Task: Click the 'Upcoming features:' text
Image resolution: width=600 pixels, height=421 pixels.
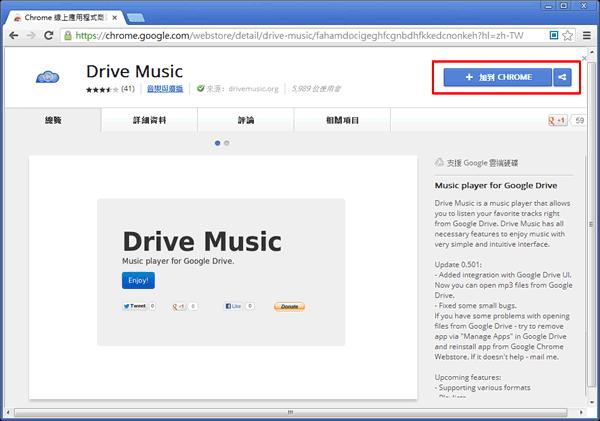Action: 468,377
